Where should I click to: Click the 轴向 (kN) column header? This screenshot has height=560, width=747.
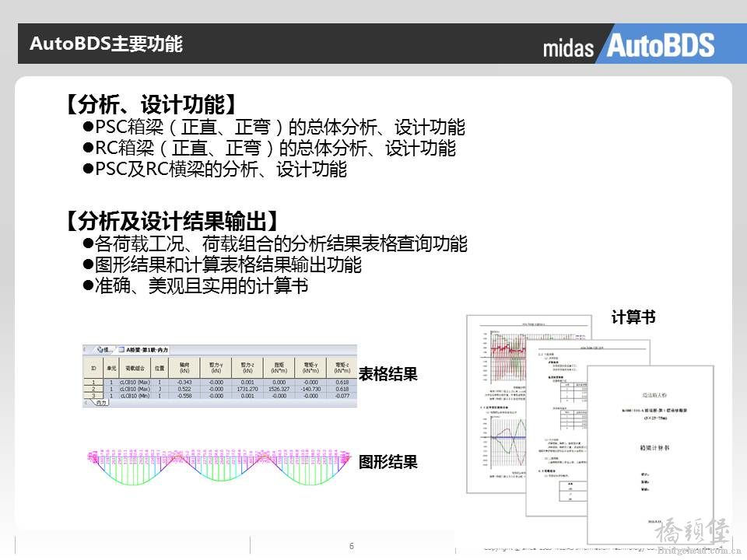pyautogui.click(x=184, y=368)
